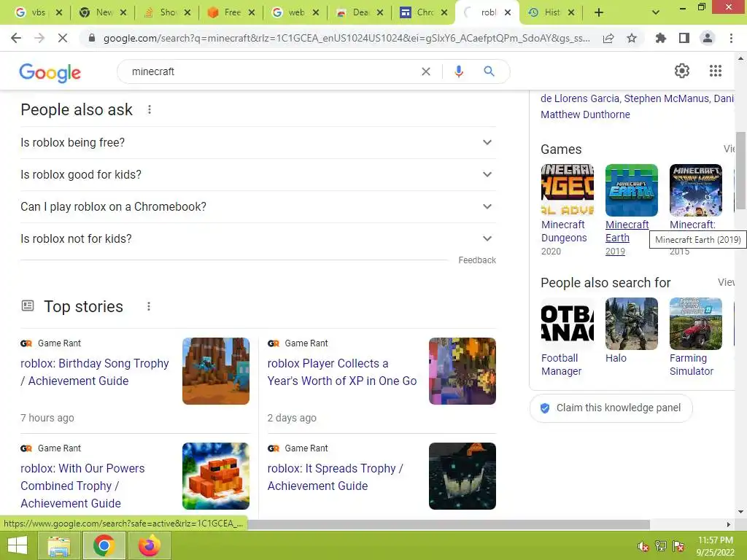Image resolution: width=747 pixels, height=560 pixels.
Task: Open the Minecraft Earth game link
Action: pos(627,231)
